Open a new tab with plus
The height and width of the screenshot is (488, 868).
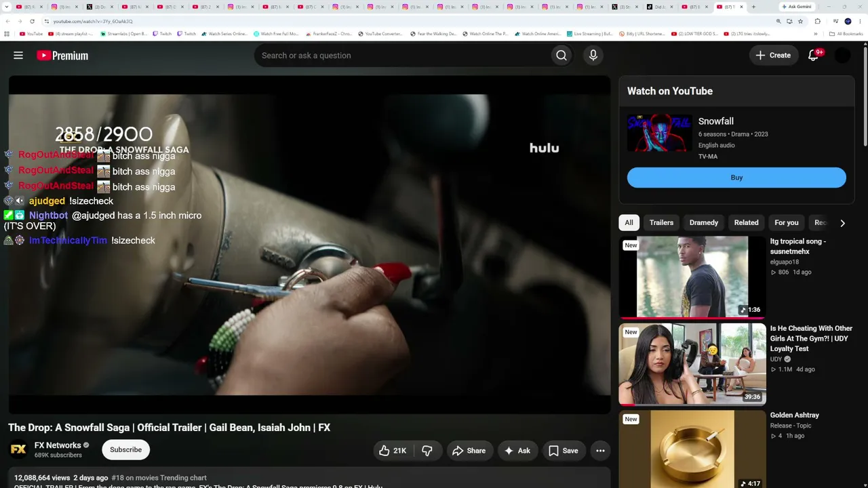[753, 7]
